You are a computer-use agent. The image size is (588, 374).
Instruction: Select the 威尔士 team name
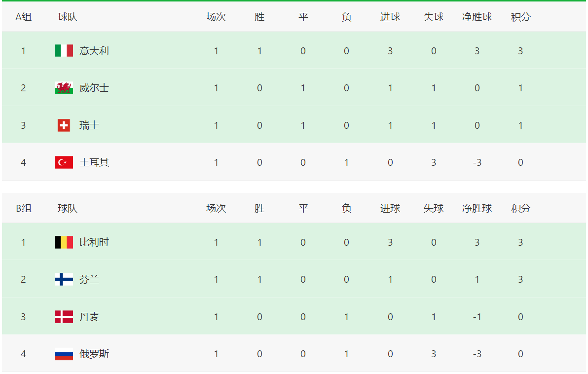(94, 88)
